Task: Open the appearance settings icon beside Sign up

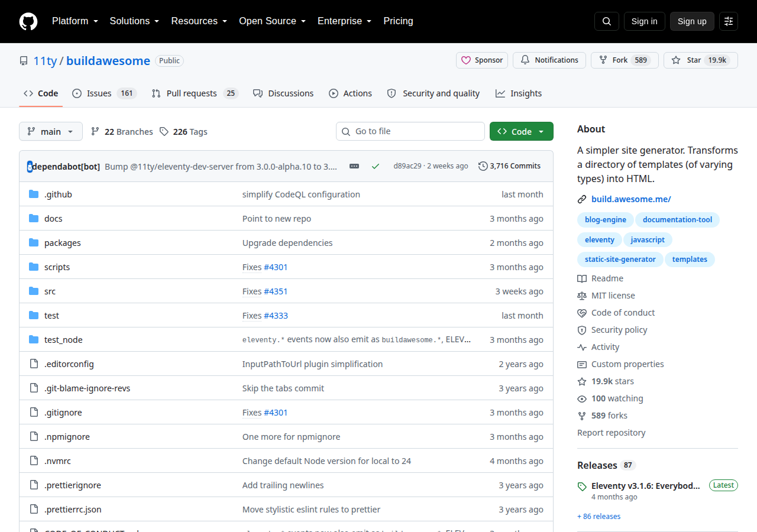Action: pyautogui.click(x=729, y=21)
